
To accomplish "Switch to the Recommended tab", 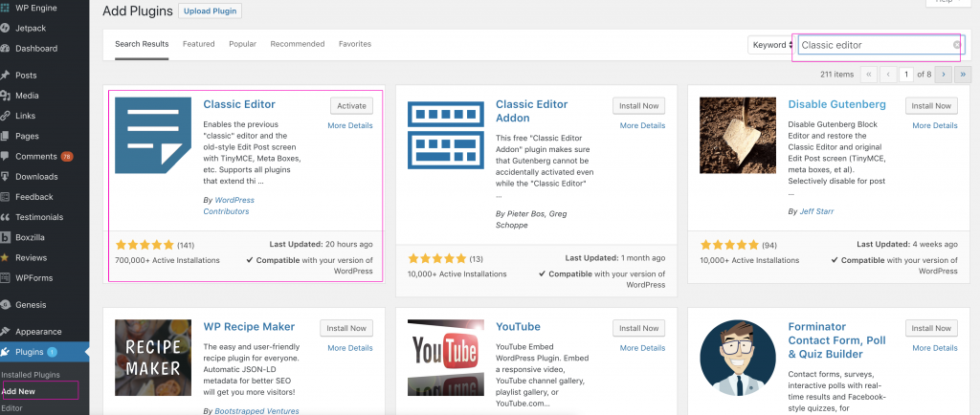I will [x=298, y=44].
